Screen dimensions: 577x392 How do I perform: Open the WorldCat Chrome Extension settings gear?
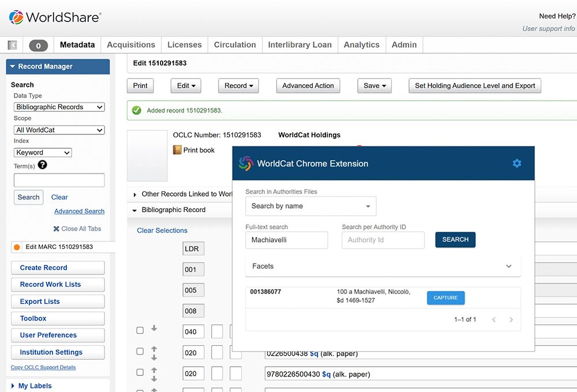pyautogui.click(x=517, y=163)
